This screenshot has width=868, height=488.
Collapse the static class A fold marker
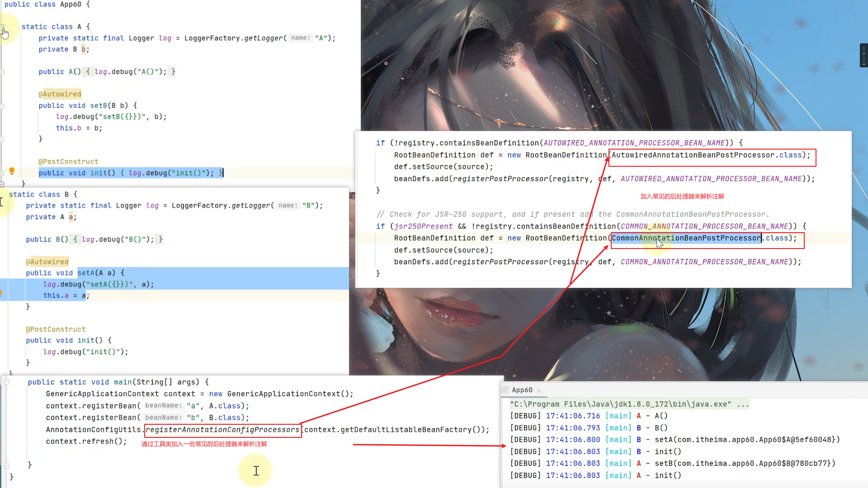(2, 27)
